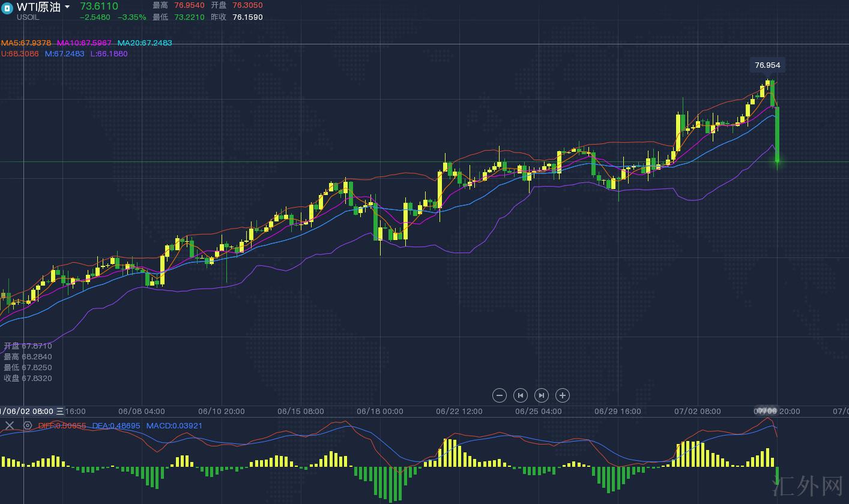The image size is (849, 504).
Task: Click the DIFF value in MACD header
Action: pos(62,425)
